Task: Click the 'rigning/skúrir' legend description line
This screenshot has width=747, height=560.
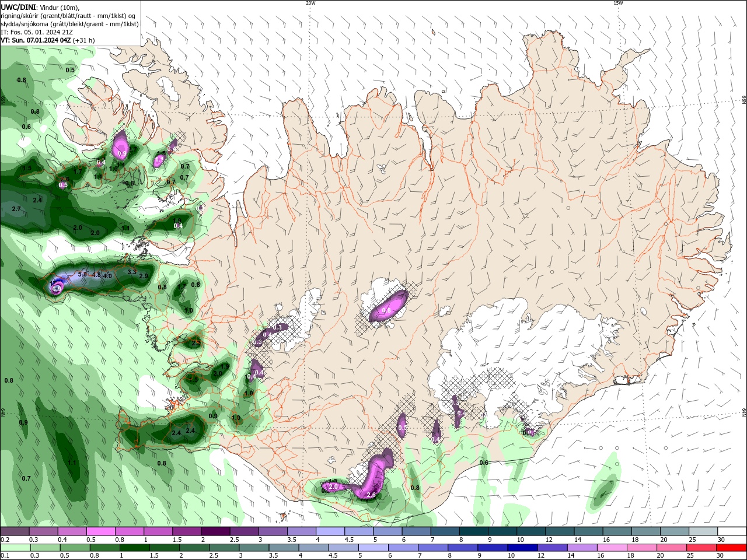Action: coord(68,16)
